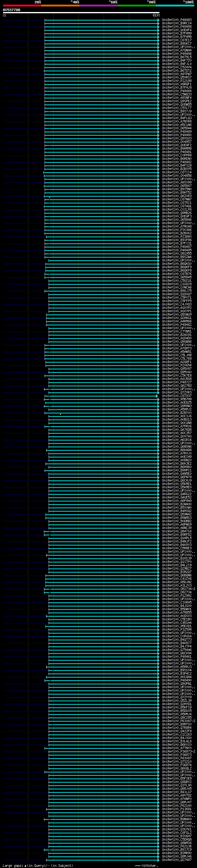Select the UniRef100_P48487 label
197x868 pixels.
(177, 247)
